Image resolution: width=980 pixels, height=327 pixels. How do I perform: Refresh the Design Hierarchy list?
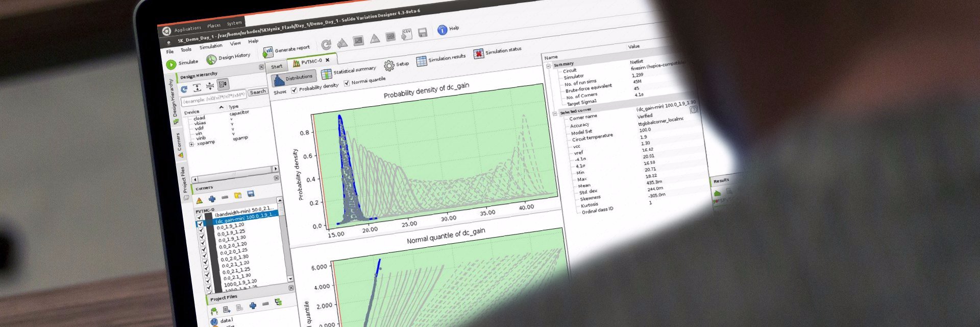184,89
